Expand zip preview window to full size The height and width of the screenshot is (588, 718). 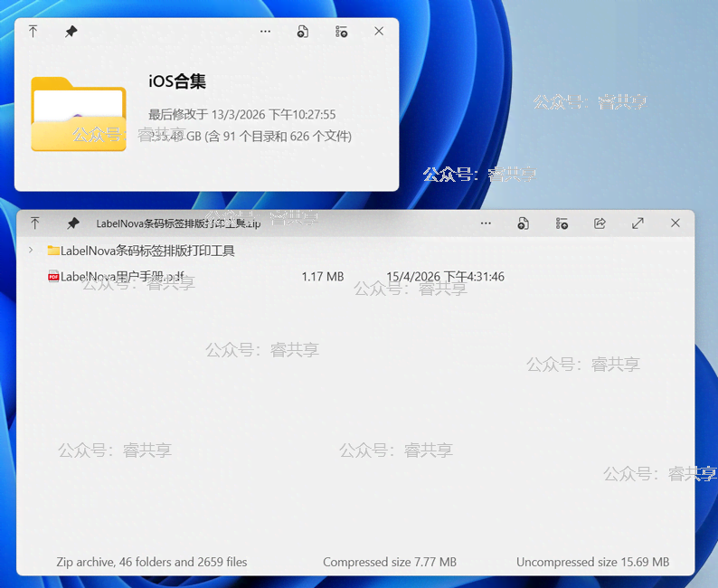pyautogui.click(x=638, y=223)
